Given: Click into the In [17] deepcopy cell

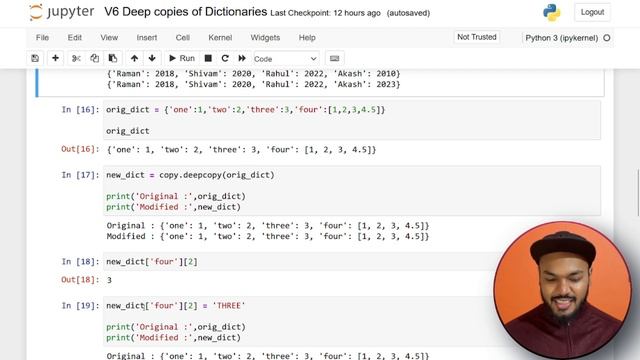Looking at the screenshot, I should pos(352,191).
